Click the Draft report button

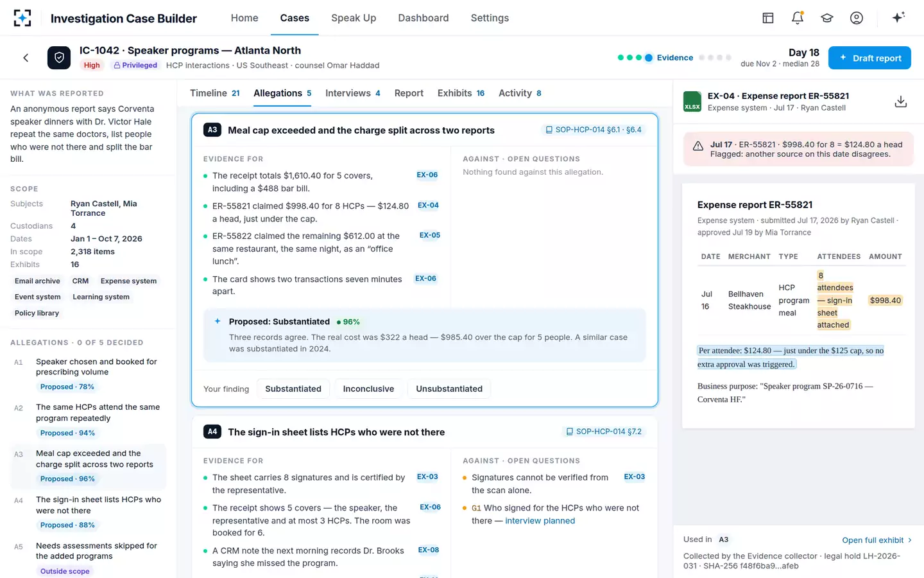tap(869, 58)
